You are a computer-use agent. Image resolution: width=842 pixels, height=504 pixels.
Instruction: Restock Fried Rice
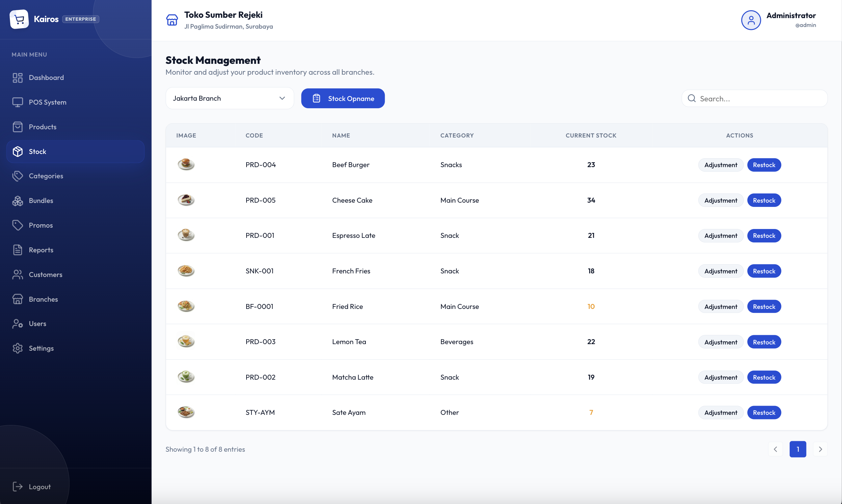point(764,307)
